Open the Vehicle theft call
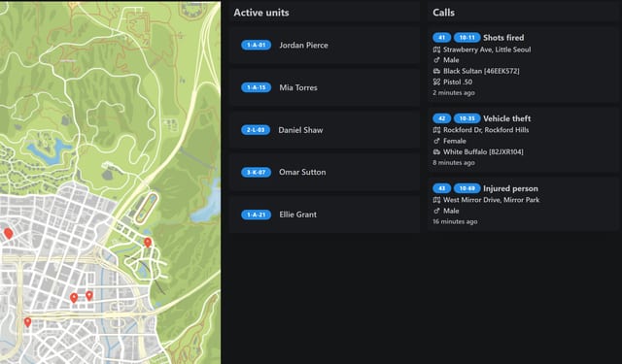This screenshot has height=364, width=622. [523, 140]
